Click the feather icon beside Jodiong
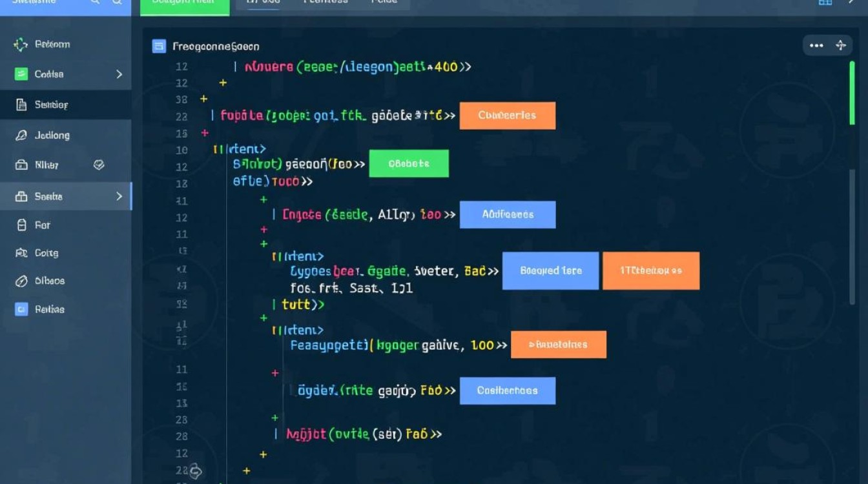The width and height of the screenshot is (868, 484). click(x=21, y=136)
